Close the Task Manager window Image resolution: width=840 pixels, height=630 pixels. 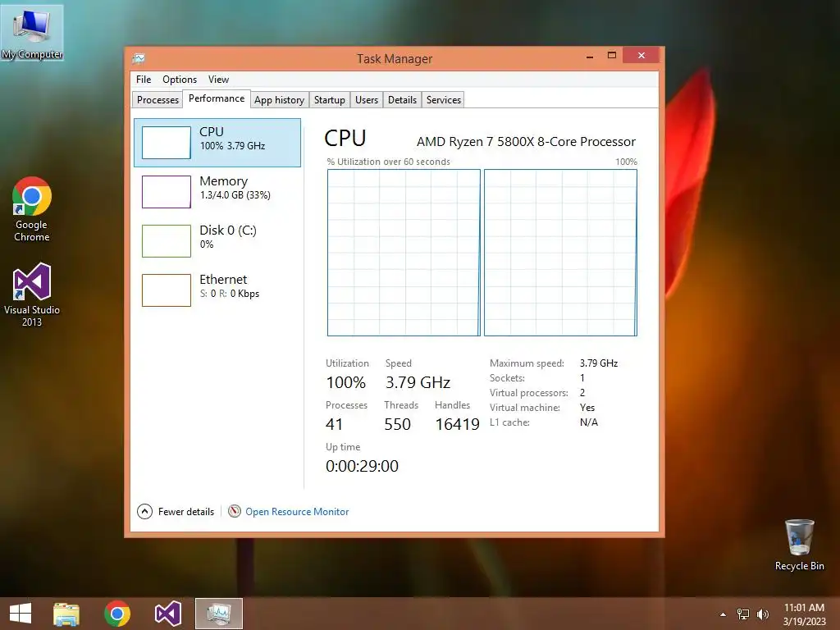(641, 55)
